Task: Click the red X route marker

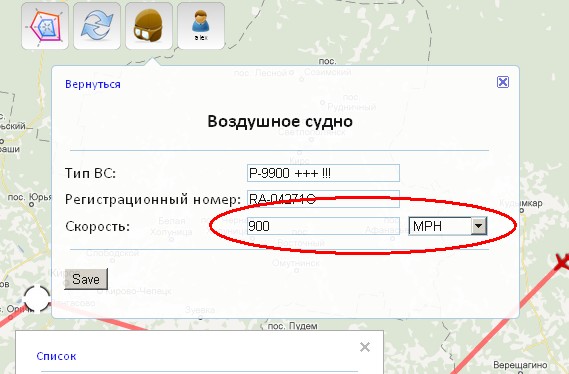Action: pyautogui.click(x=562, y=262)
